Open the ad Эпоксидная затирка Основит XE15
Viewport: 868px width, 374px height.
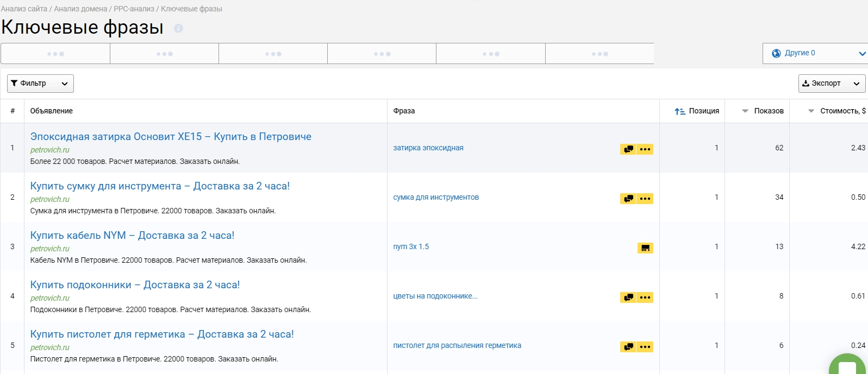[171, 137]
